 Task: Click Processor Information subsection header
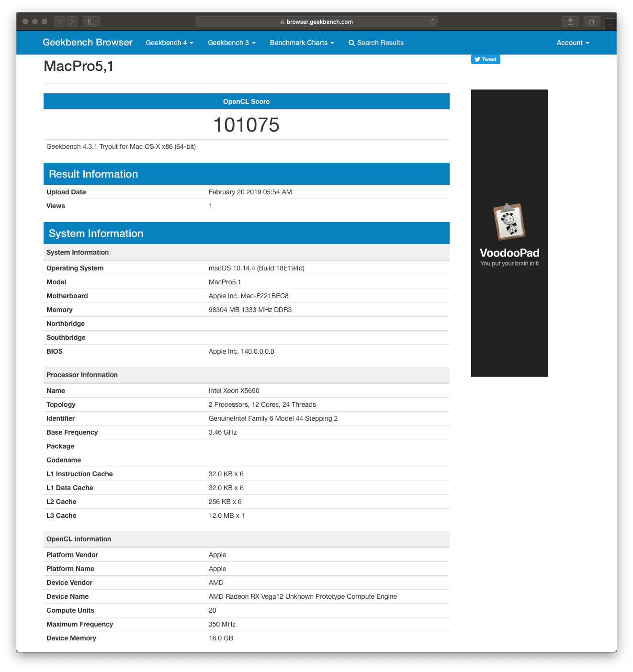(x=247, y=375)
